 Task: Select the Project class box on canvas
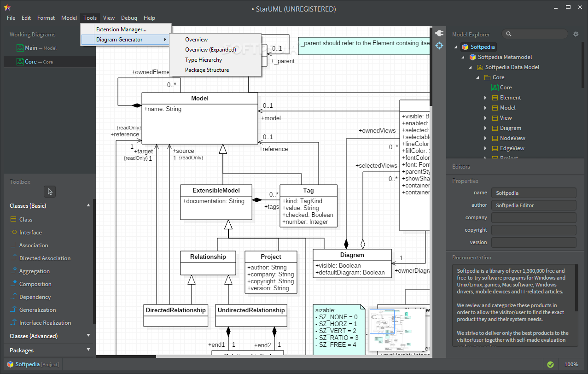[271, 272]
